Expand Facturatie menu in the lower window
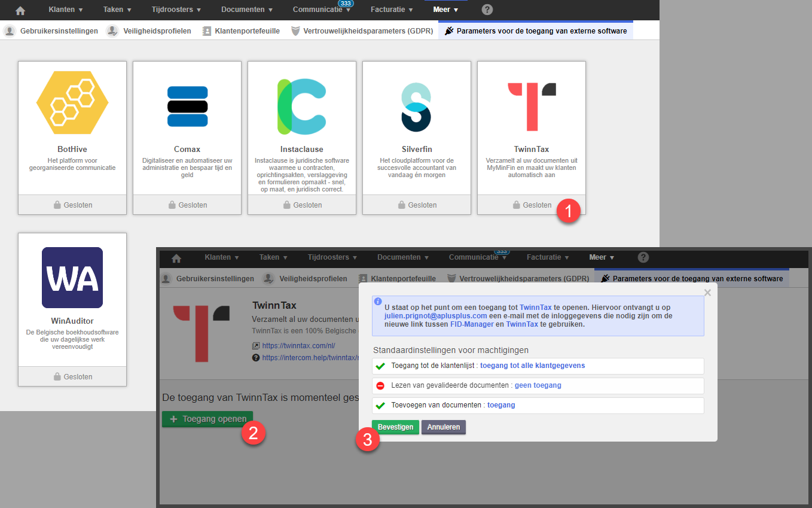The height and width of the screenshot is (508, 812). [x=549, y=257]
